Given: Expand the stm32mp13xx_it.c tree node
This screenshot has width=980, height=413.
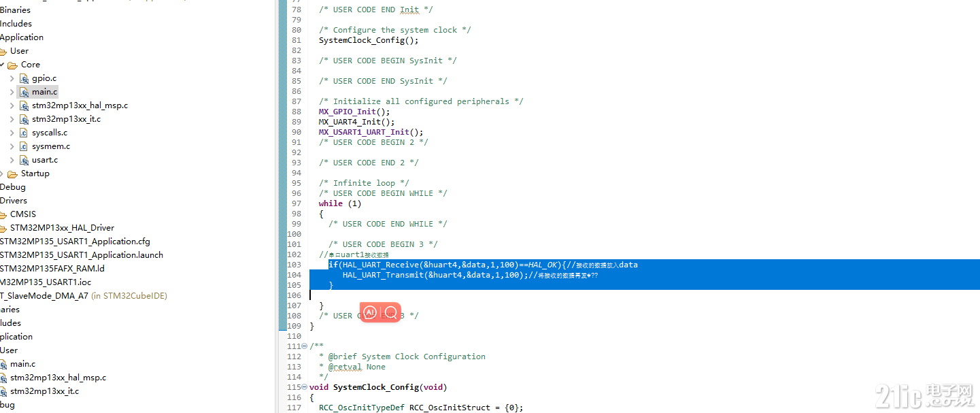Looking at the screenshot, I should (x=11, y=118).
